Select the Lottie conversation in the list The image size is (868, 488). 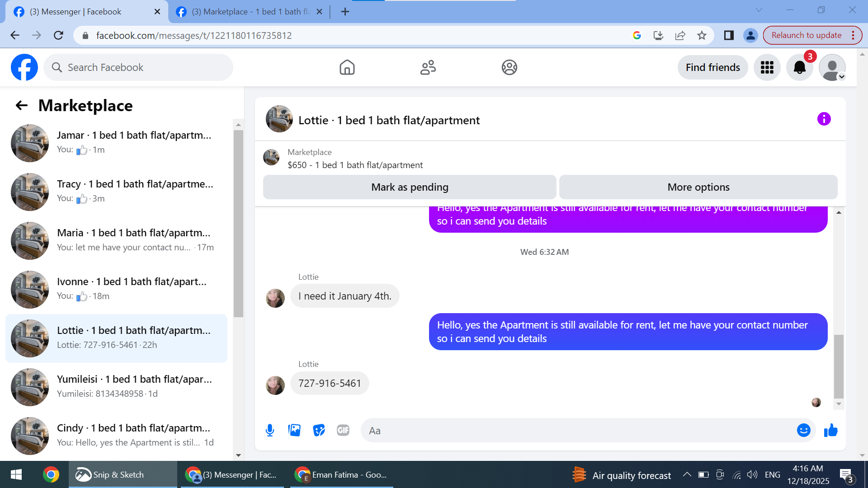point(116,338)
